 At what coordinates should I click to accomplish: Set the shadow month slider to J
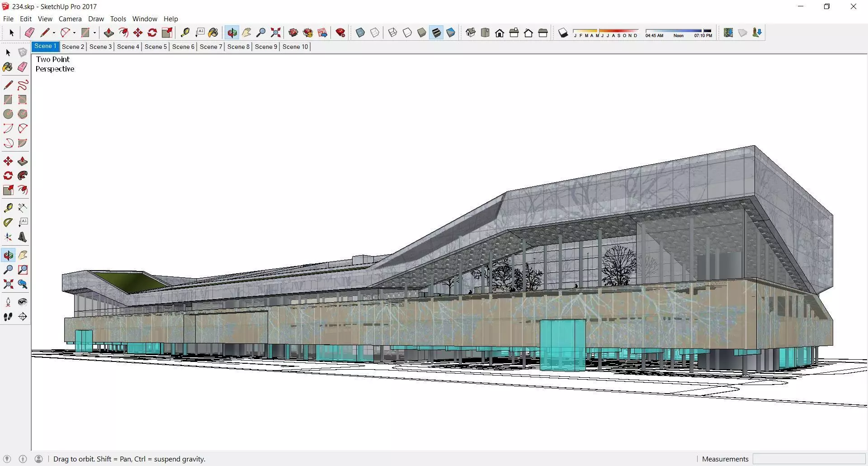576,35
